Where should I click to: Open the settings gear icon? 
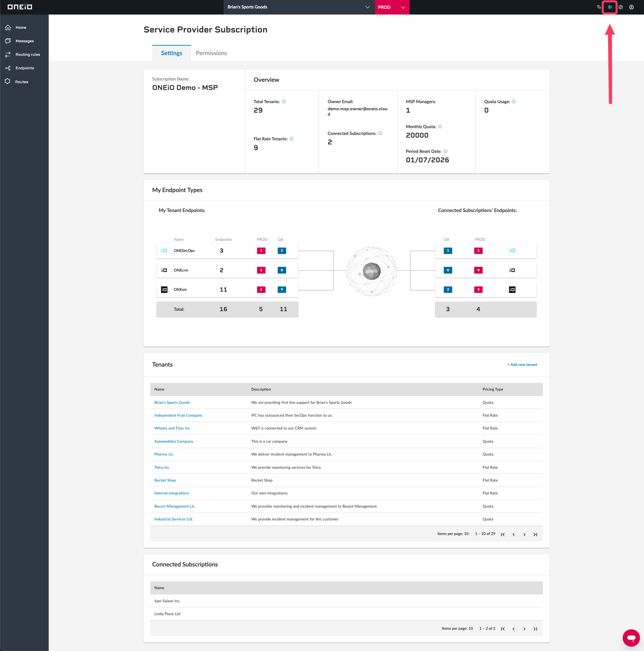point(621,7)
